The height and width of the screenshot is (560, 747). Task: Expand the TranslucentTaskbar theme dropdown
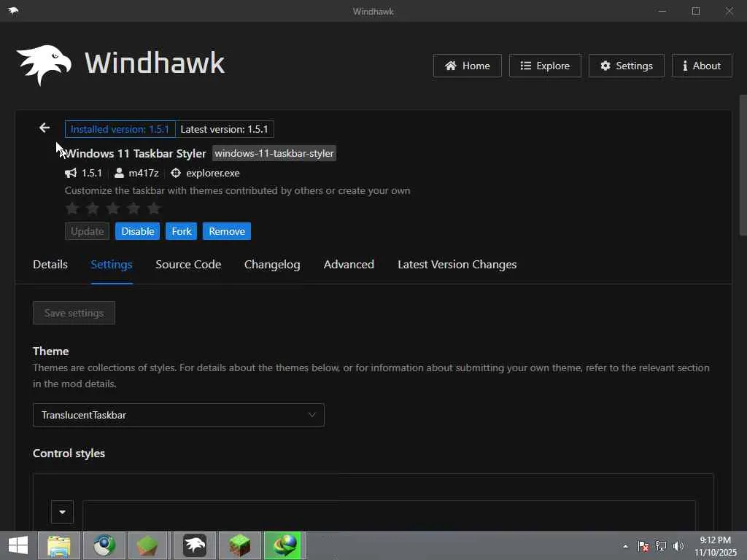(x=179, y=415)
